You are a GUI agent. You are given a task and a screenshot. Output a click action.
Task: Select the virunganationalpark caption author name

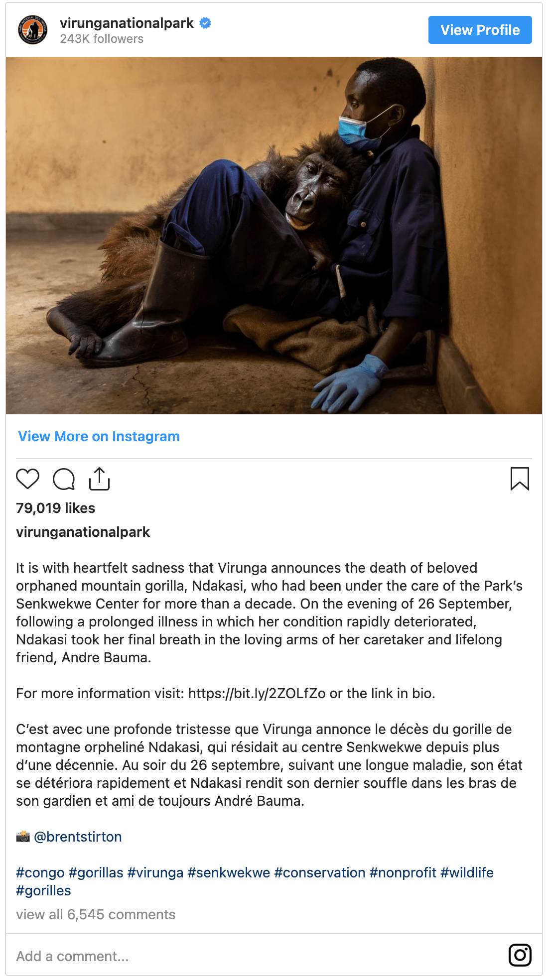pyautogui.click(x=83, y=532)
